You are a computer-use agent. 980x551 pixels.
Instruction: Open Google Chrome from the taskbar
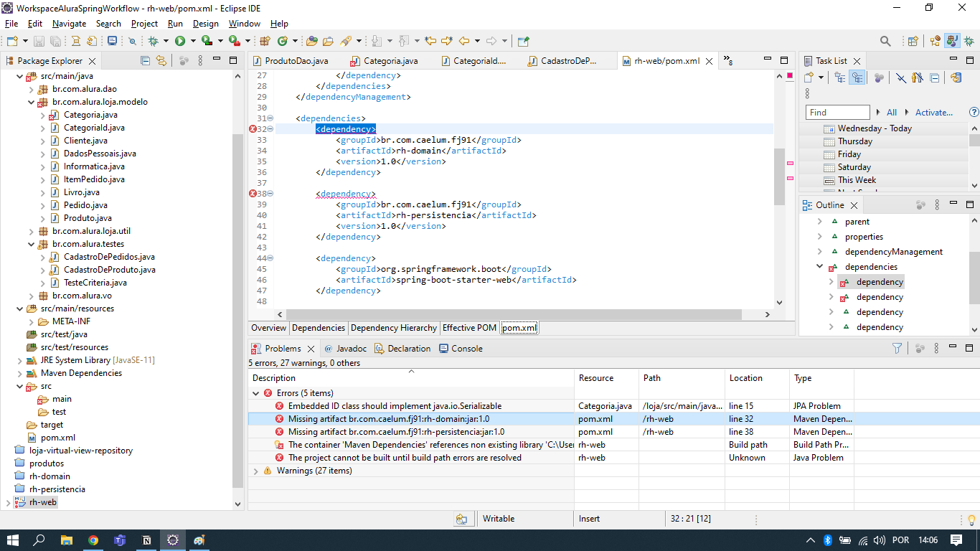(x=93, y=540)
